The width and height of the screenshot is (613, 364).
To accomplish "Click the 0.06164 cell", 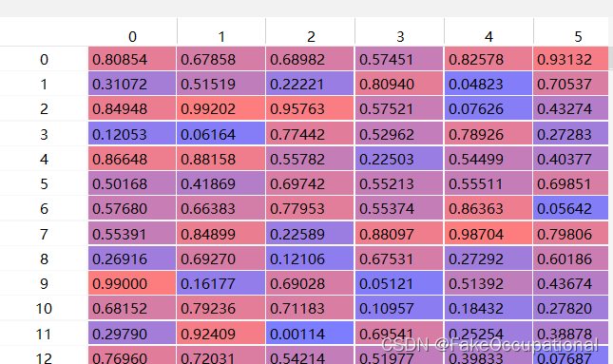I will point(220,134).
